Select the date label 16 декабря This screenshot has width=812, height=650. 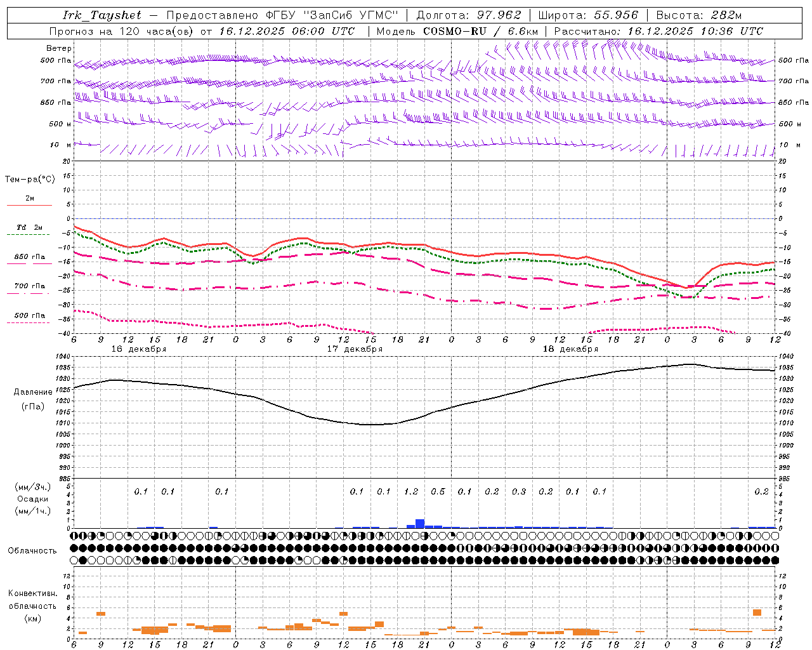click(139, 349)
